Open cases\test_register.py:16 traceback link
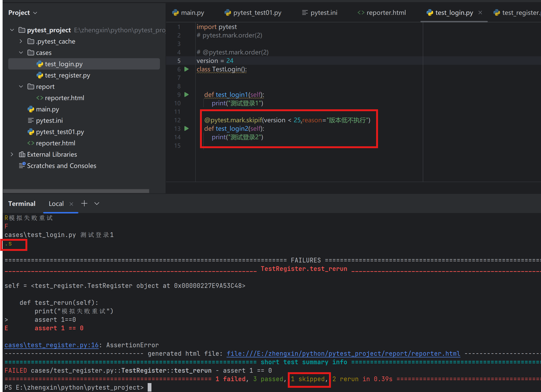 coord(51,345)
